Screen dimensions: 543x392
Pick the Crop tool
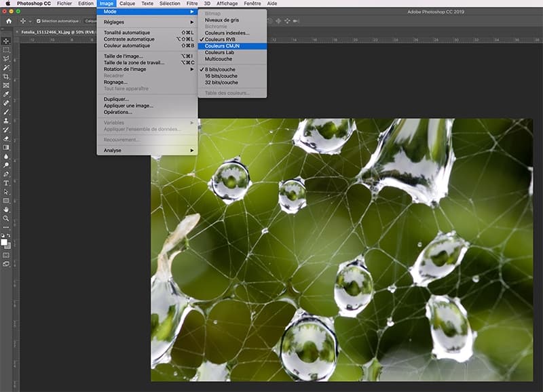[6, 77]
